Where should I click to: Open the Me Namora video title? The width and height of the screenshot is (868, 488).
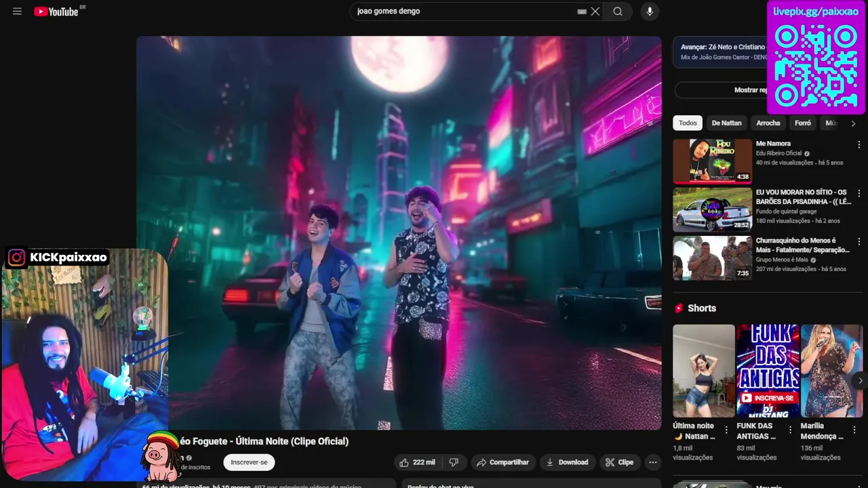(773, 144)
